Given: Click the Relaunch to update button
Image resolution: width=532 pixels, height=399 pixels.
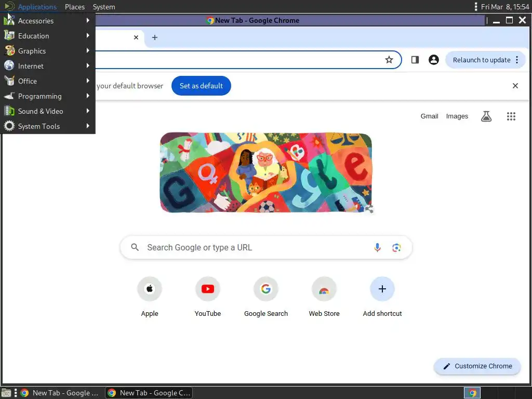Looking at the screenshot, I should (481, 60).
